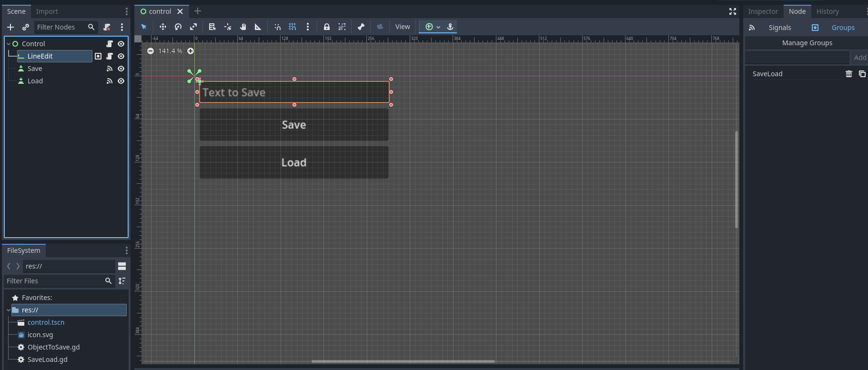
Task: Select the Rotate Mode tool
Action: pyautogui.click(x=178, y=27)
